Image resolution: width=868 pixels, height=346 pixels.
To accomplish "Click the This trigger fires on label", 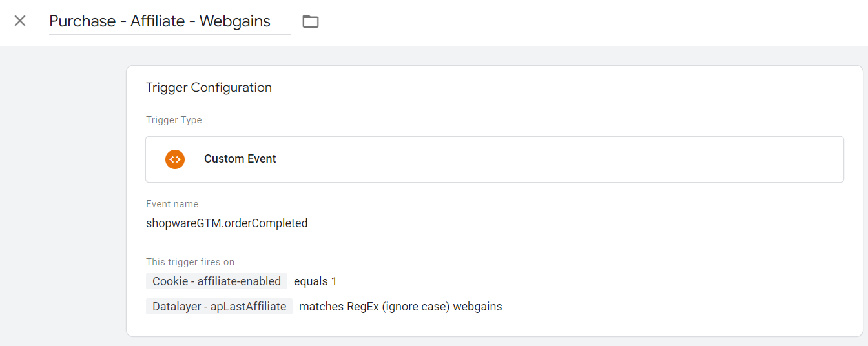I will coord(190,262).
